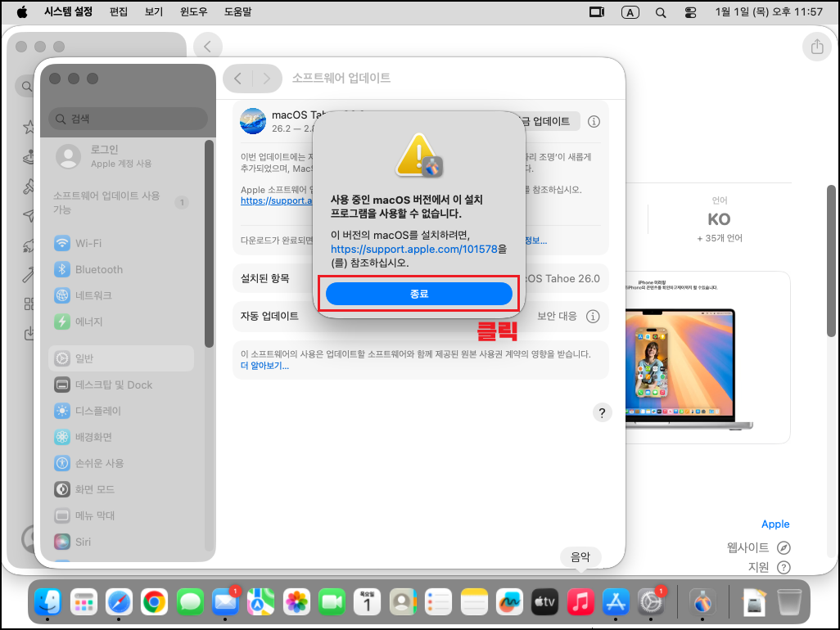Screen dimensions: 840x630
Task: Open Freeform from the Dock
Action: (509, 602)
